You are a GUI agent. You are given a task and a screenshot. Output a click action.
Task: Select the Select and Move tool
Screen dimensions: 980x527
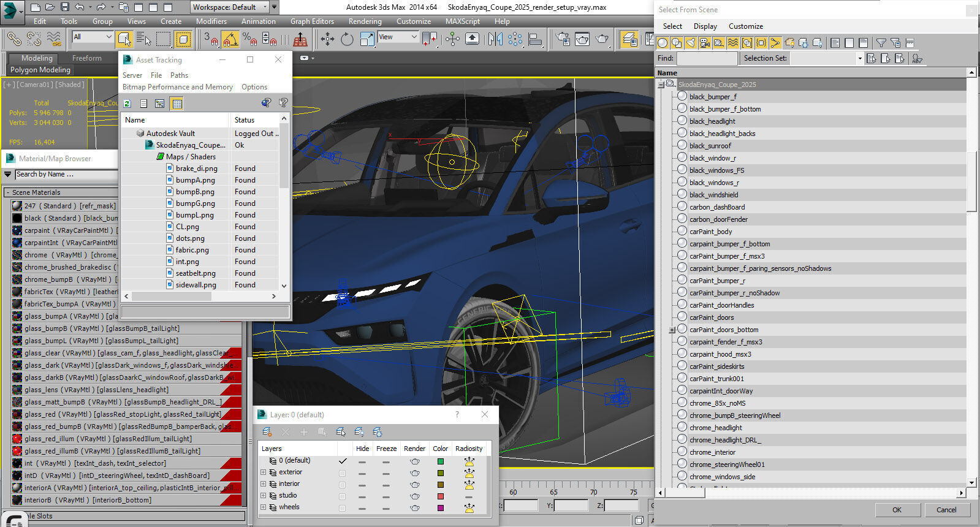[x=327, y=39]
